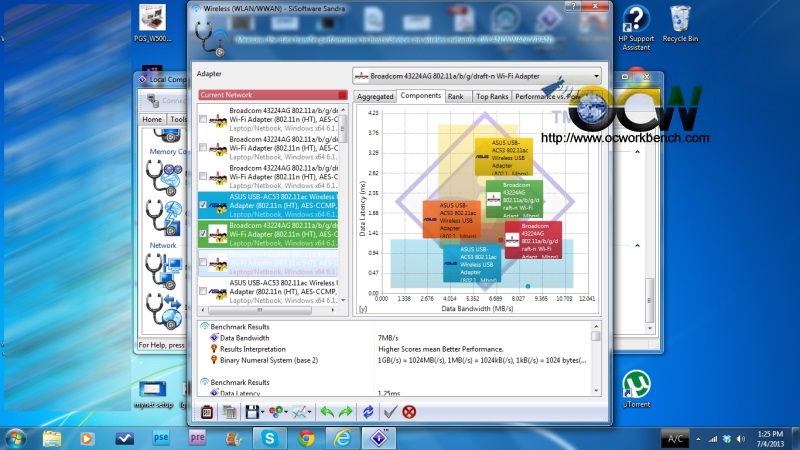Click the dark red clipboard icon in bottom toolbar
This screenshot has height=450, width=800.
coord(207,412)
